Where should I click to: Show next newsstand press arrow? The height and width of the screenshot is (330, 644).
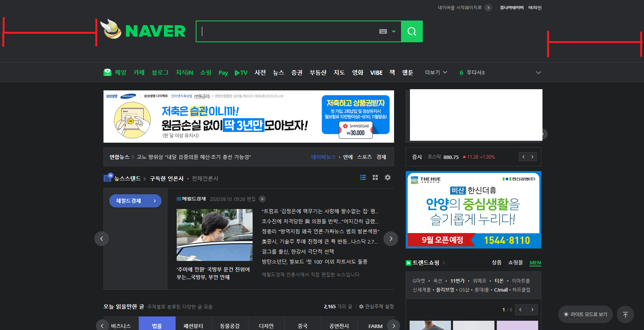[391, 238]
